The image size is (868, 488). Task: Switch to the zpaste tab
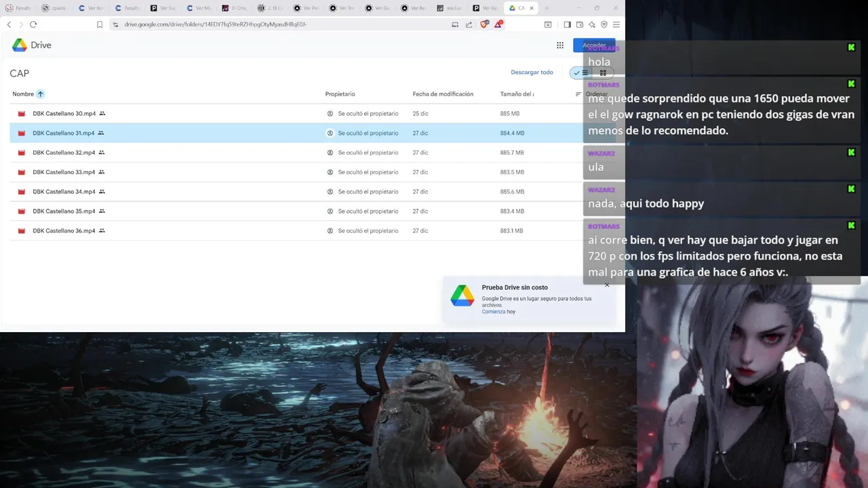click(55, 8)
